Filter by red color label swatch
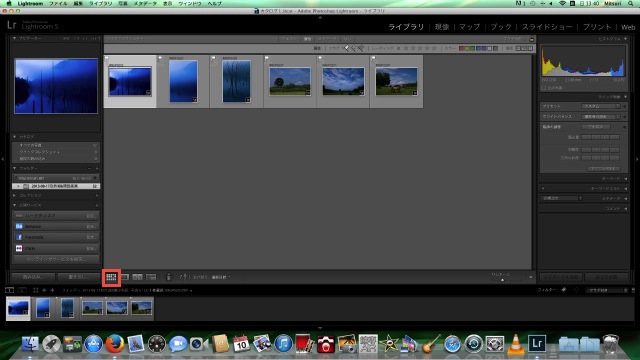 tap(462, 48)
